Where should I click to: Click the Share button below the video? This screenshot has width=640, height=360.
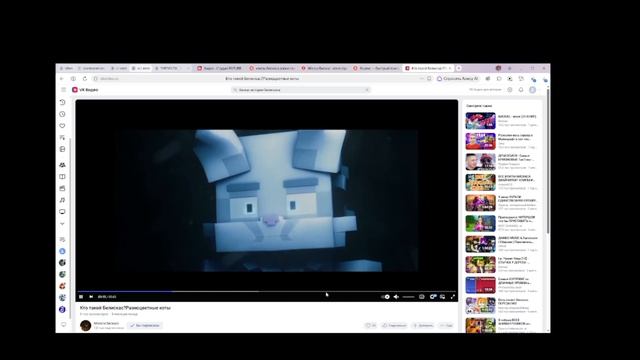click(x=394, y=325)
